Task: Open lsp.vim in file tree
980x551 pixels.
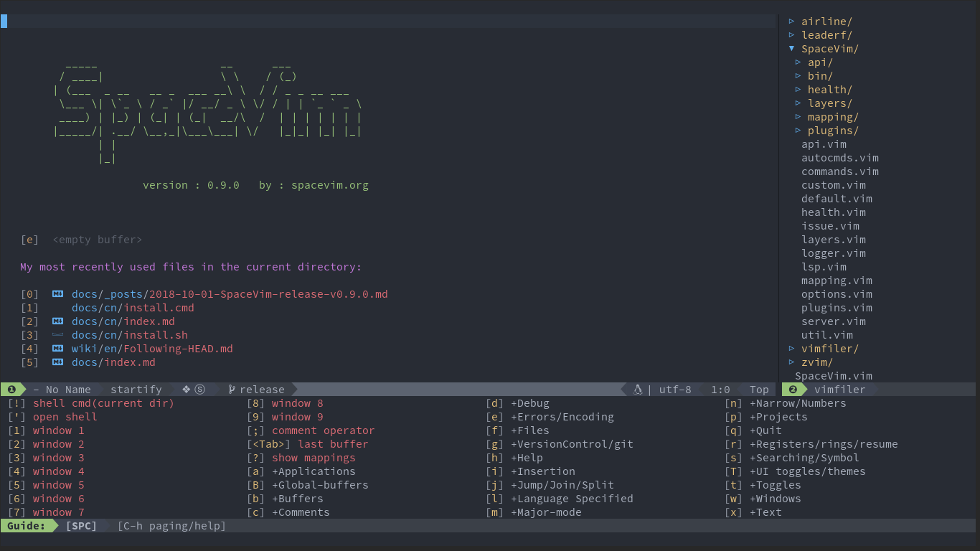Action: [x=824, y=267]
